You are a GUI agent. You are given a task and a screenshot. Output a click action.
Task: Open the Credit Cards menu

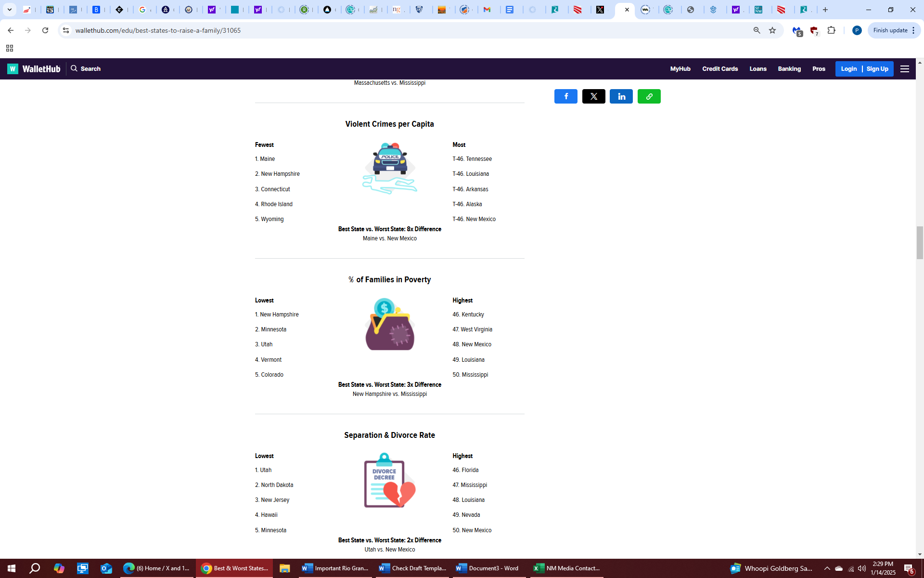[x=719, y=69]
